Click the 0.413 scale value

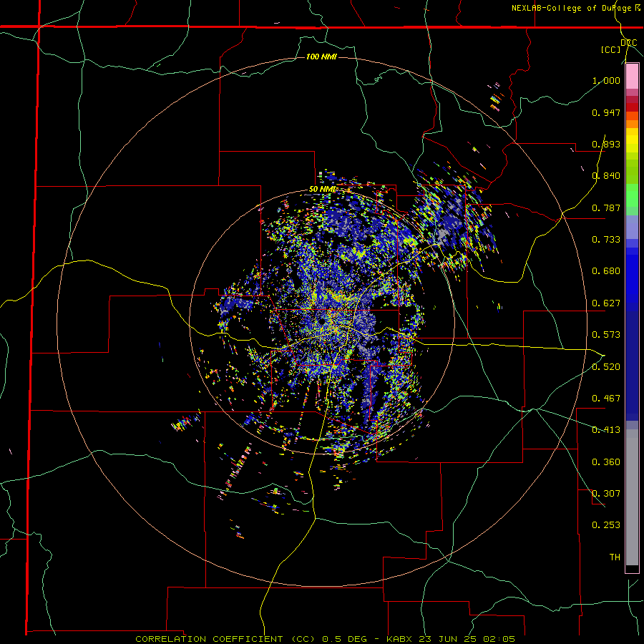tap(606, 430)
